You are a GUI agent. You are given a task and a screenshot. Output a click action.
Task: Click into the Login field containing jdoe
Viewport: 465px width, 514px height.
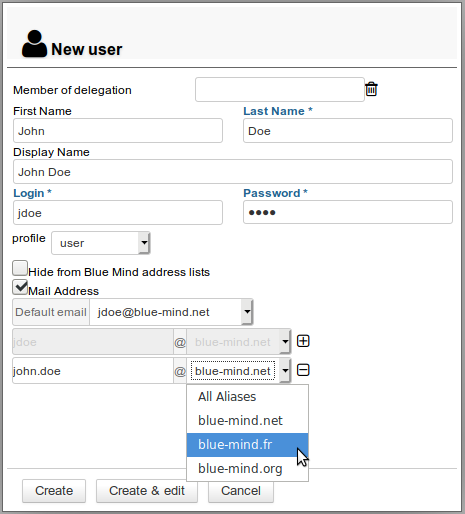118,212
